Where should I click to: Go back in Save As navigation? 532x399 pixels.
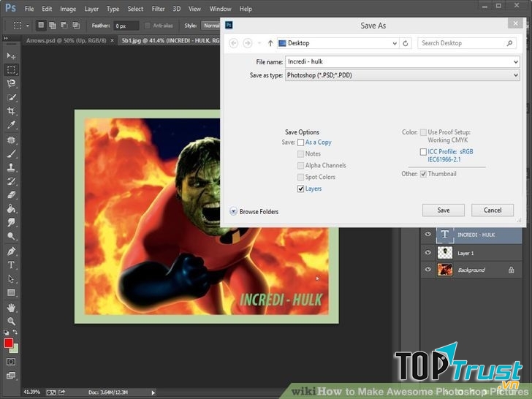pos(233,43)
